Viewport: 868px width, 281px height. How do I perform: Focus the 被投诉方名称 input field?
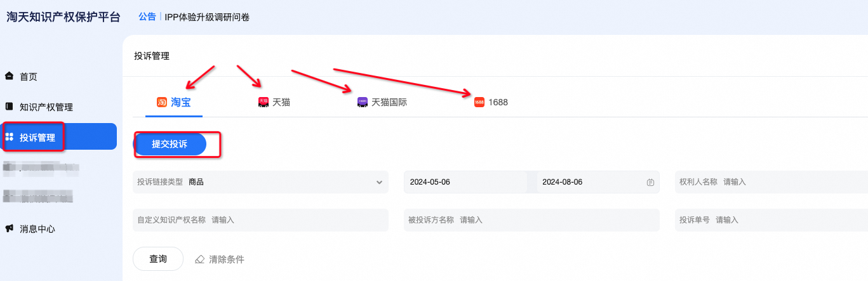coord(531,220)
